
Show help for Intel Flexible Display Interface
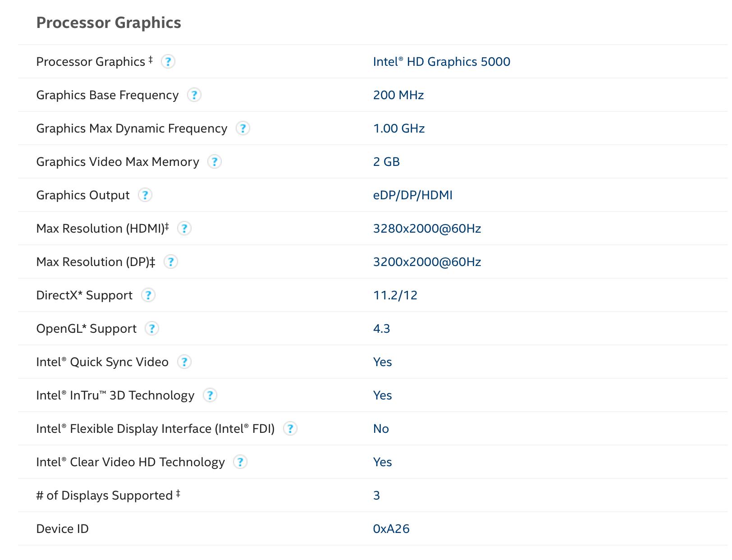click(x=290, y=429)
